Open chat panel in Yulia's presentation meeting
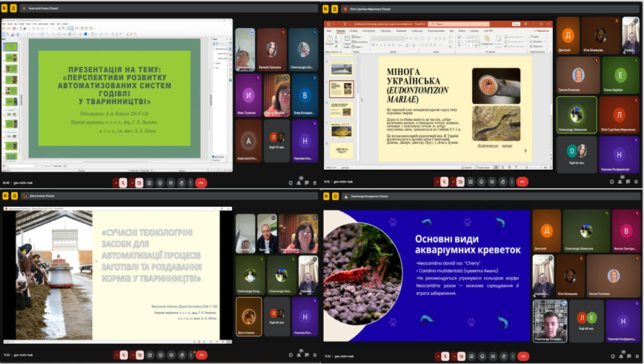The height and width of the screenshot is (364, 644). [627, 182]
